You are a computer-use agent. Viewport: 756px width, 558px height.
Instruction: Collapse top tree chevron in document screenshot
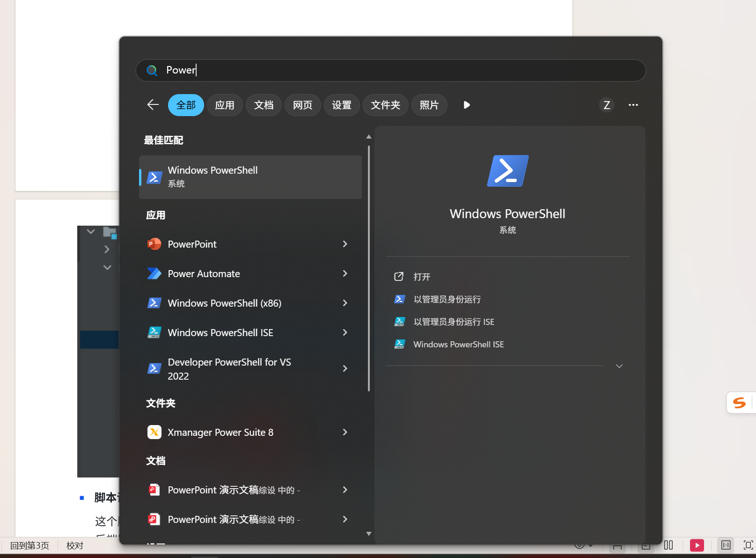pyautogui.click(x=91, y=231)
